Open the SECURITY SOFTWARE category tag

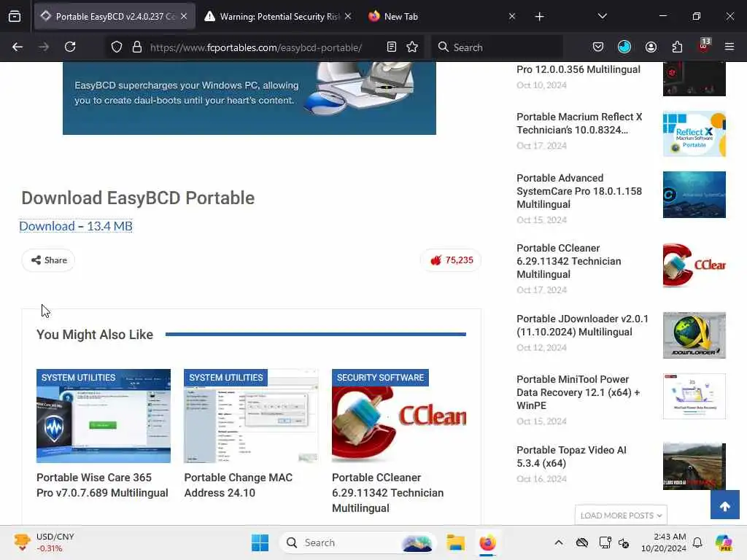click(380, 378)
